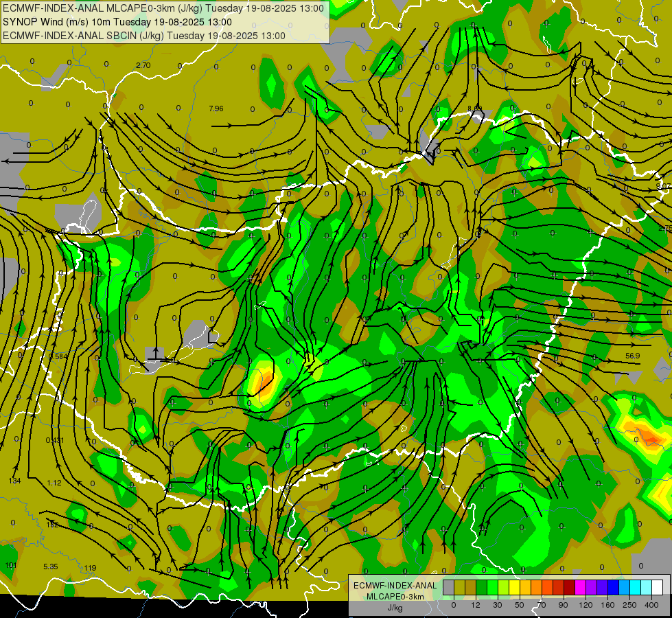Click the legend tick label 250
This screenshot has height=618, width=672.
pos(629,605)
